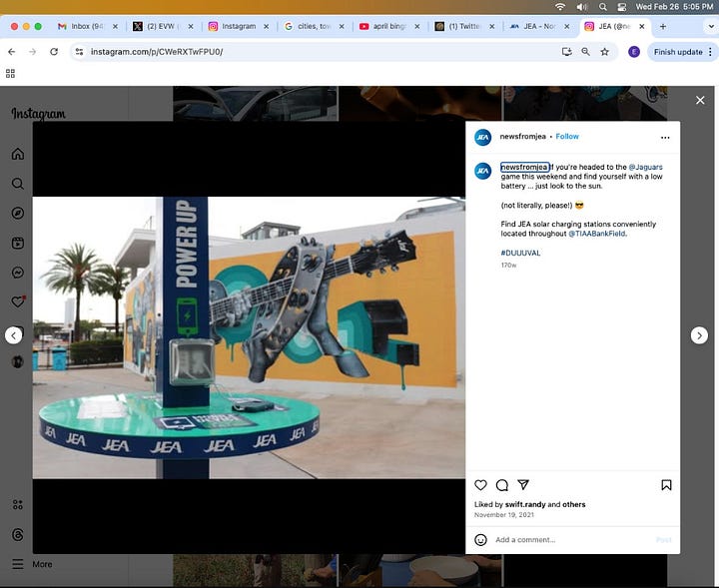This screenshot has width=719, height=588.
Task: Open the #DUUUVAL hashtag
Action: [x=520, y=253]
